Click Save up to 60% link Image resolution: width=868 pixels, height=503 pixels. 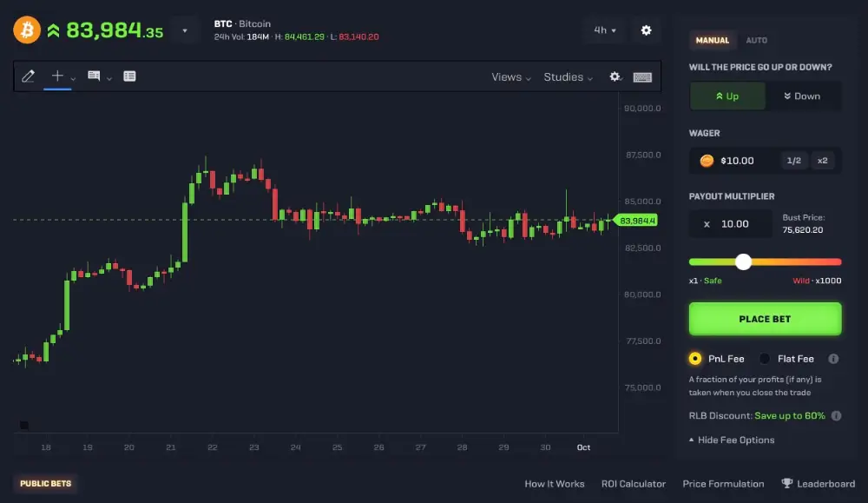point(789,415)
